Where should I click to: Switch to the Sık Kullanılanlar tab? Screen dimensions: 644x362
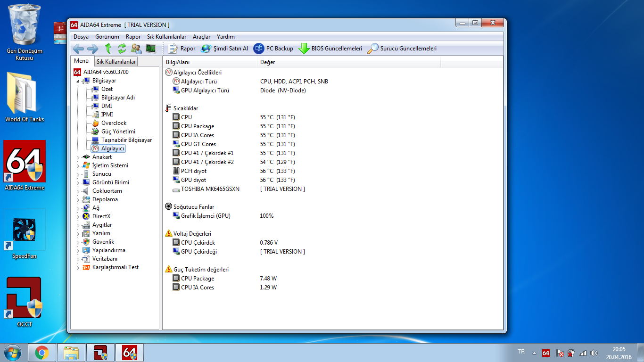click(x=116, y=62)
